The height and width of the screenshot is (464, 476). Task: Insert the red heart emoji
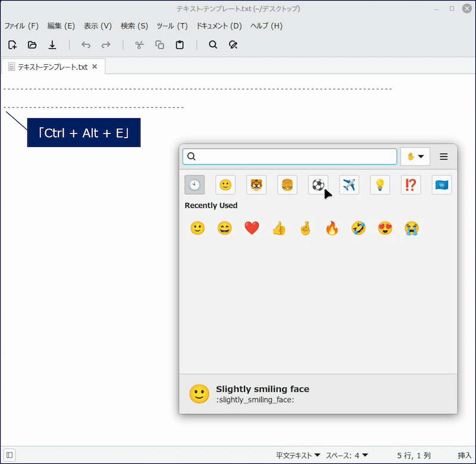tap(252, 228)
